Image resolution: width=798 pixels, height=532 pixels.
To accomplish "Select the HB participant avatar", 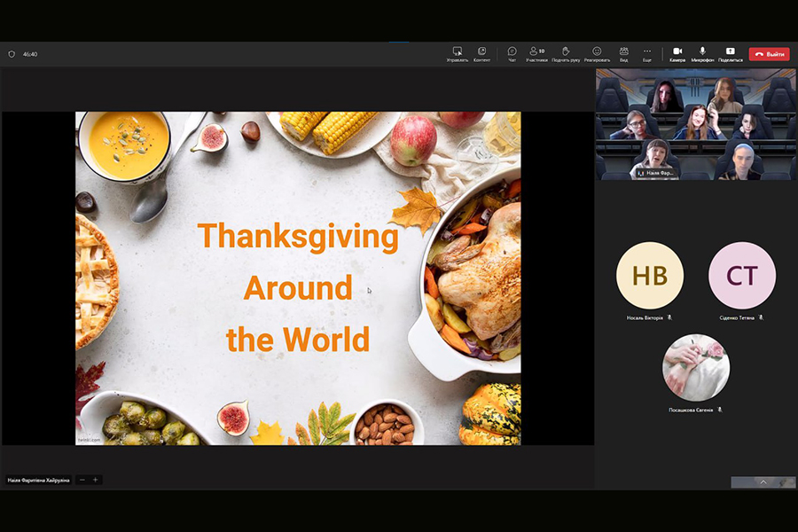I will point(649,276).
